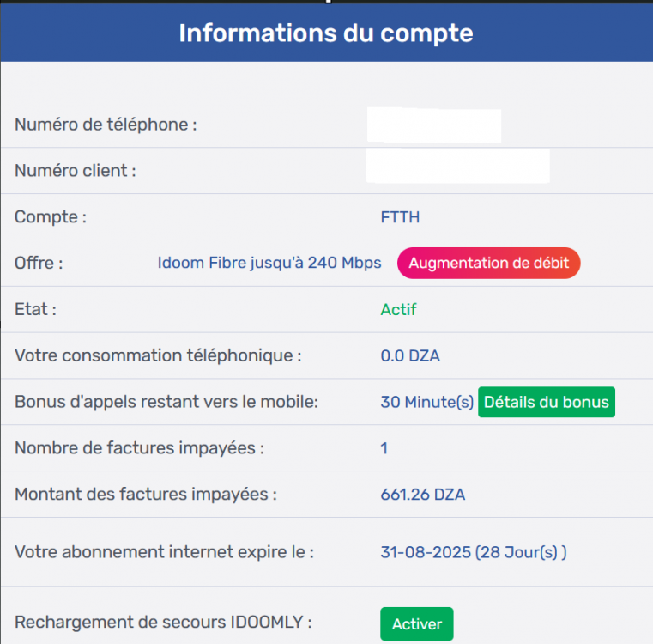Click the Actif status text
The height and width of the screenshot is (644, 653).
pos(398,309)
